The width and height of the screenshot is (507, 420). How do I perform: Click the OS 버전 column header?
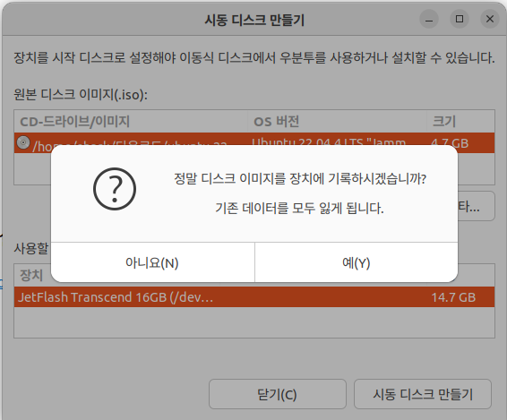point(337,121)
